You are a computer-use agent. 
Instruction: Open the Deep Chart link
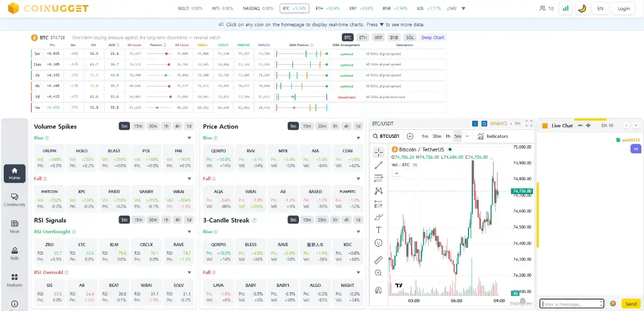click(x=433, y=38)
